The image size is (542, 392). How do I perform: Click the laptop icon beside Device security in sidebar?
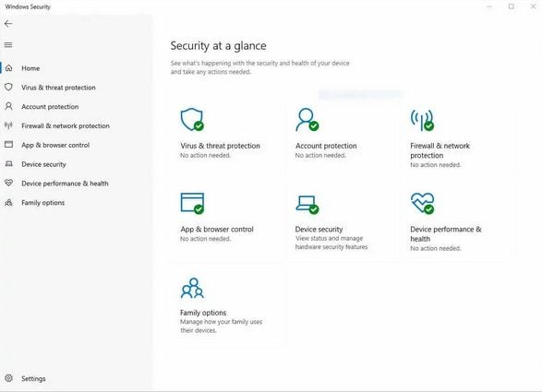click(8, 163)
